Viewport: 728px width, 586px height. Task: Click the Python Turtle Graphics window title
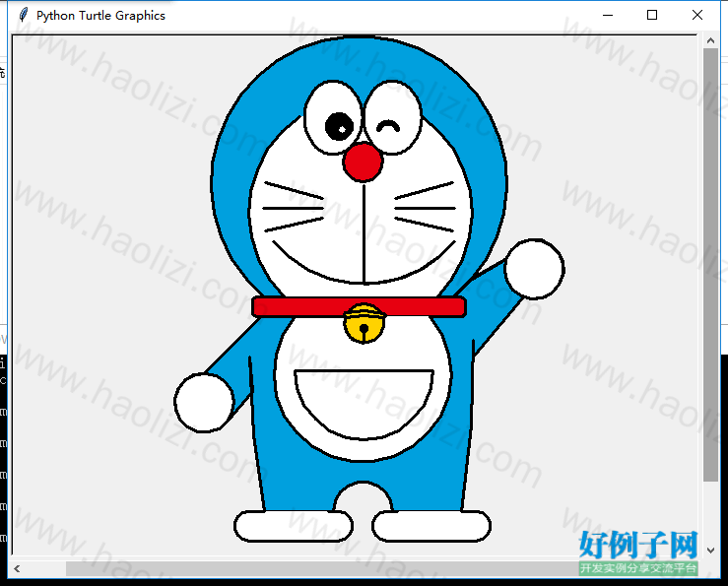(100, 16)
